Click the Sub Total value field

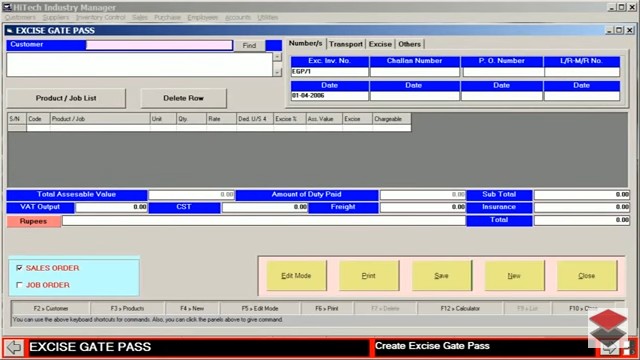tap(582, 195)
